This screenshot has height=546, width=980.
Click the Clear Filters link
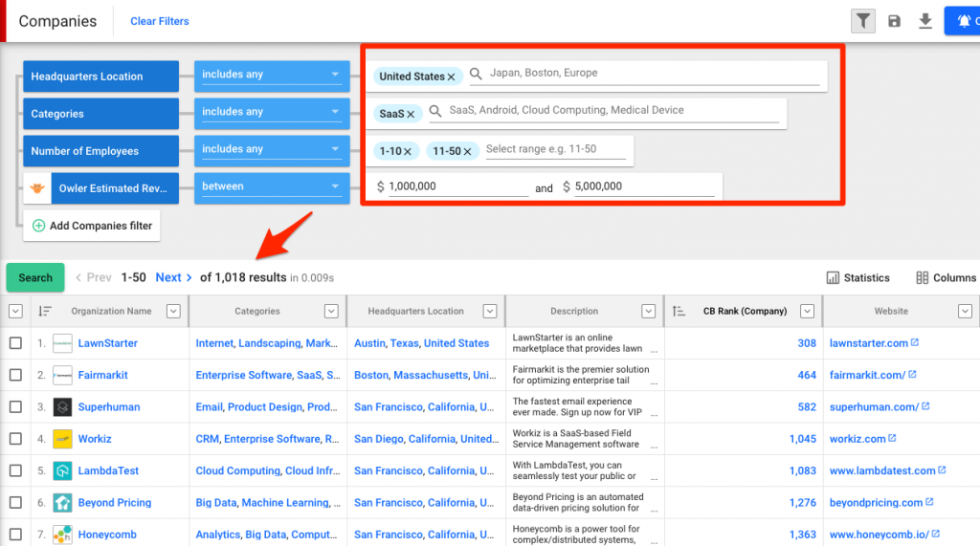point(160,21)
